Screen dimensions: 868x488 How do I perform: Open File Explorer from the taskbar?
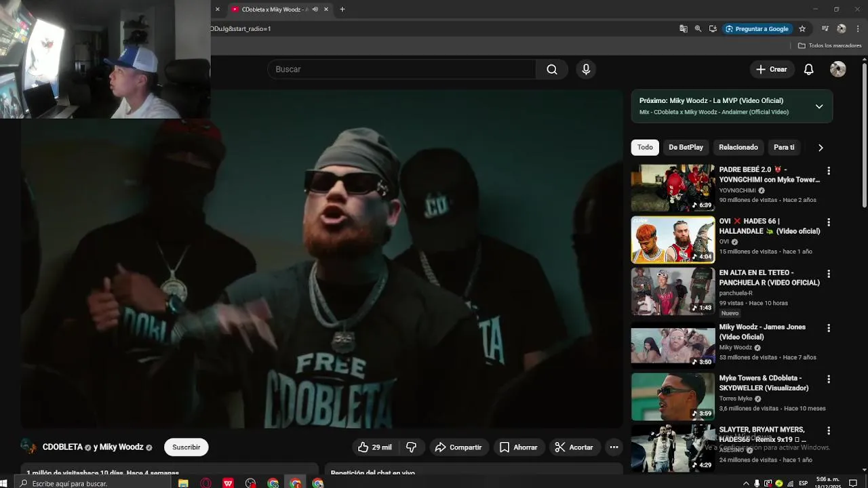point(183,483)
